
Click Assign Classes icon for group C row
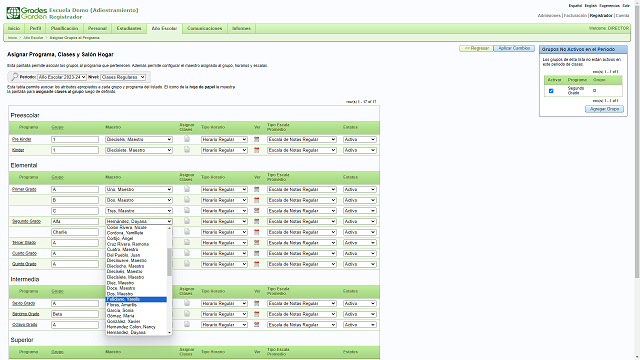187,210
